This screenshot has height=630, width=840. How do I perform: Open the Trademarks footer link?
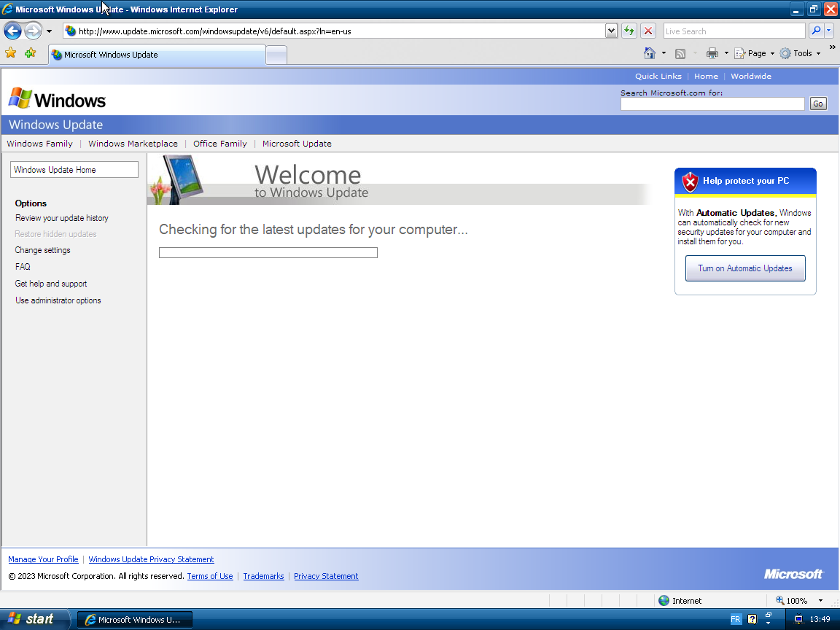coord(263,577)
